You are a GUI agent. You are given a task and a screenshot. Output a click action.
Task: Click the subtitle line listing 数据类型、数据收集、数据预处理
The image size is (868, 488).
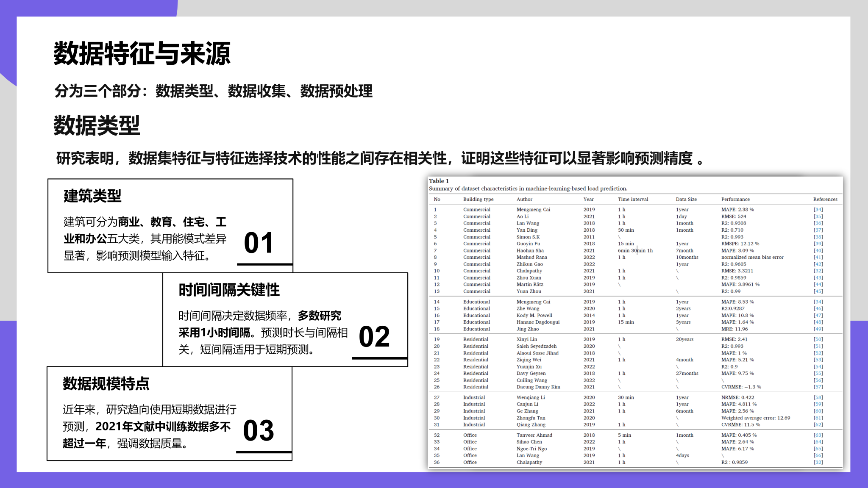[x=213, y=91]
